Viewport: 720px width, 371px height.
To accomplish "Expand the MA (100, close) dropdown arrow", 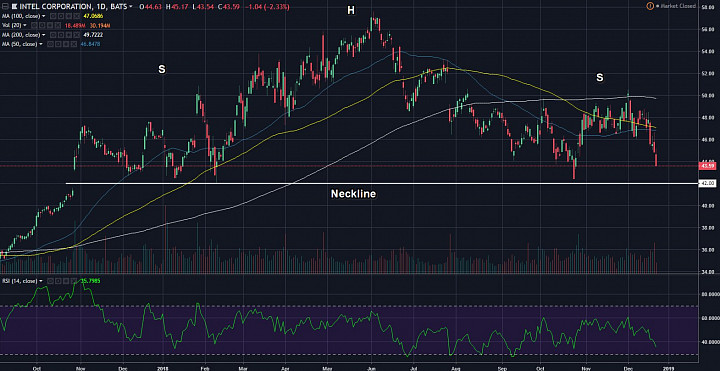I will click(x=44, y=16).
